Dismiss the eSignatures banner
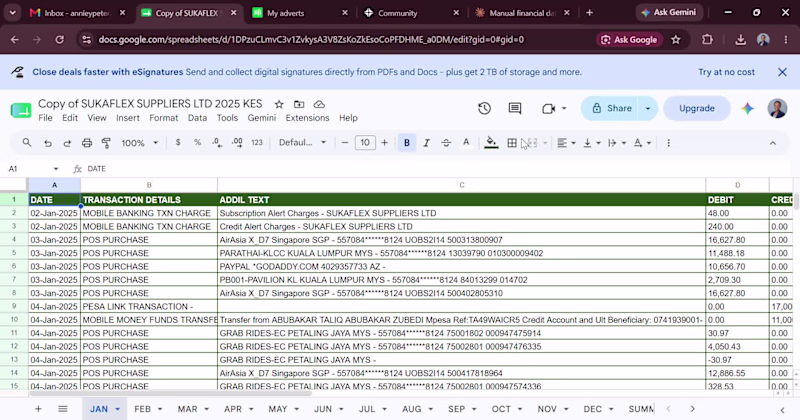800x420 pixels. [782, 72]
